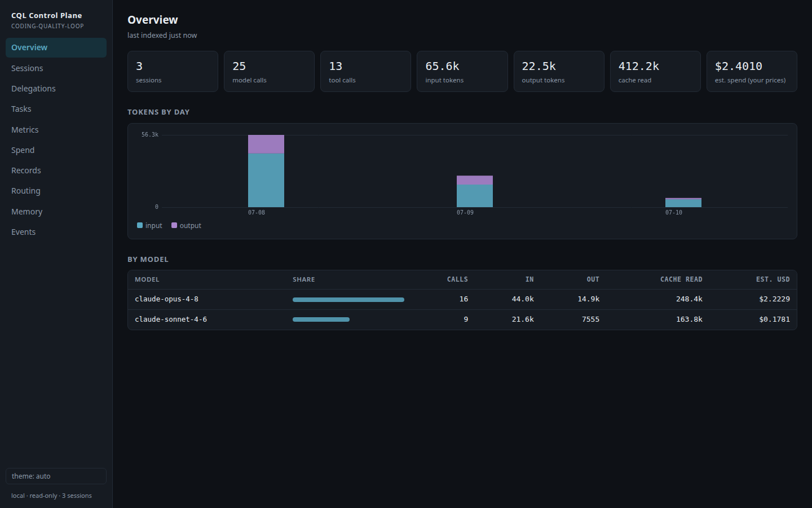
Task: Select the claude-sonnet-4-6 row name
Action: pos(171,319)
